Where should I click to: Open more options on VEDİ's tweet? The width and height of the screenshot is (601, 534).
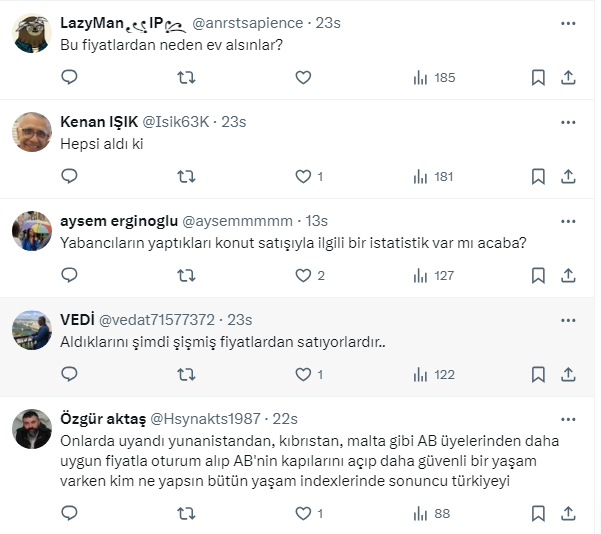tap(568, 320)
